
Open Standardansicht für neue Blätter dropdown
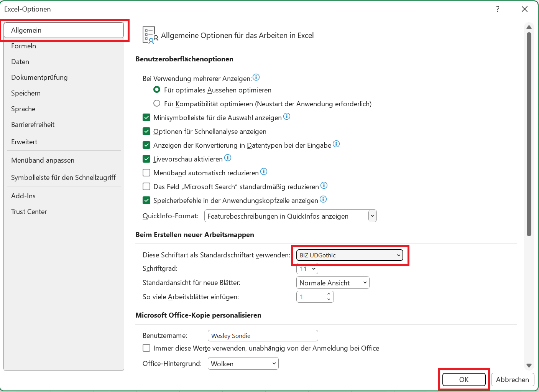[332, 283]
